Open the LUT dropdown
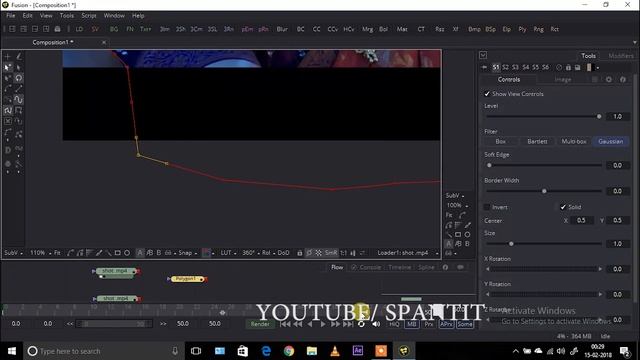640x360 pixels. tap(229, 253)
